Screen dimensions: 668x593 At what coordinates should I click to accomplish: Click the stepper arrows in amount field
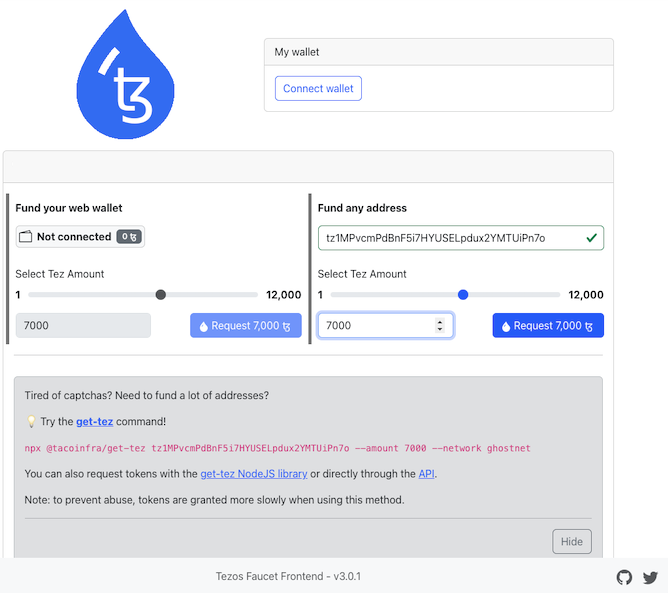(440, 325)
